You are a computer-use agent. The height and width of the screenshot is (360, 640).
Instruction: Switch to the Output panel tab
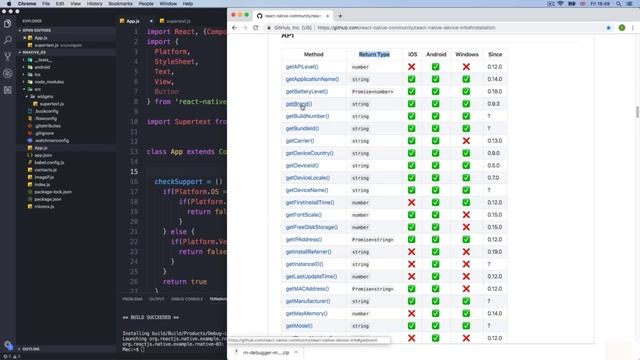157,299
